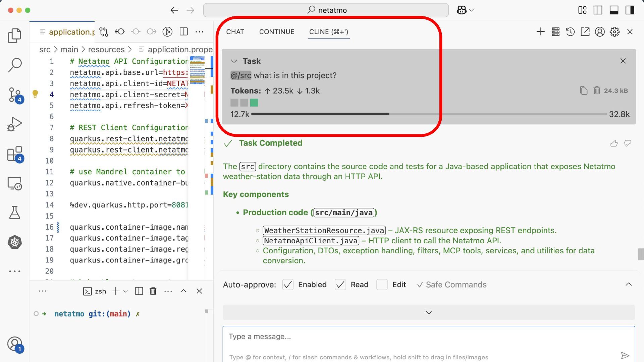Collapse the auto-approve panel chevron
This screenshot has height=362, width=644.
(x=629, y=284)
